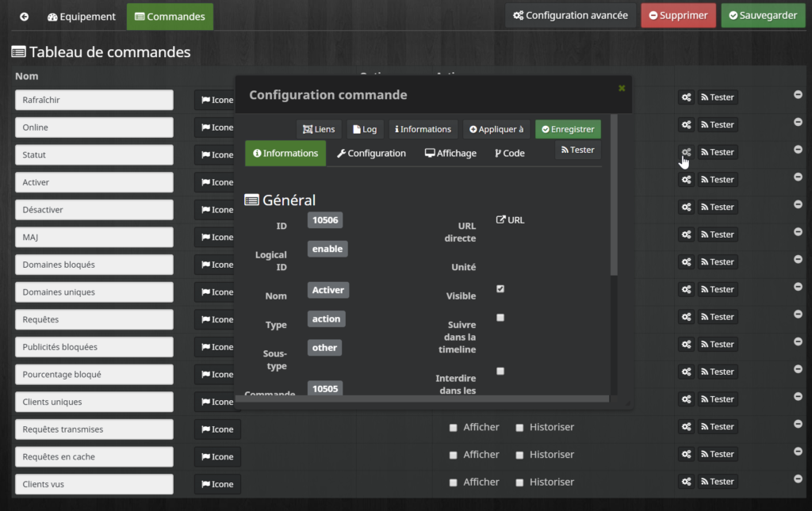Test the Online command with Tester
This screenshot has height=511, width=812.
pos(718,124)
